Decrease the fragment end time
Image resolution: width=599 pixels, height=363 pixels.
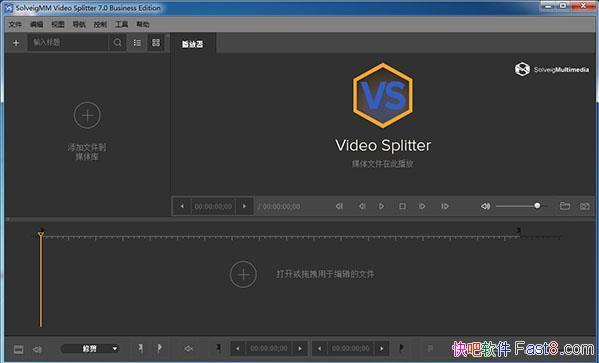coord(319,348)
